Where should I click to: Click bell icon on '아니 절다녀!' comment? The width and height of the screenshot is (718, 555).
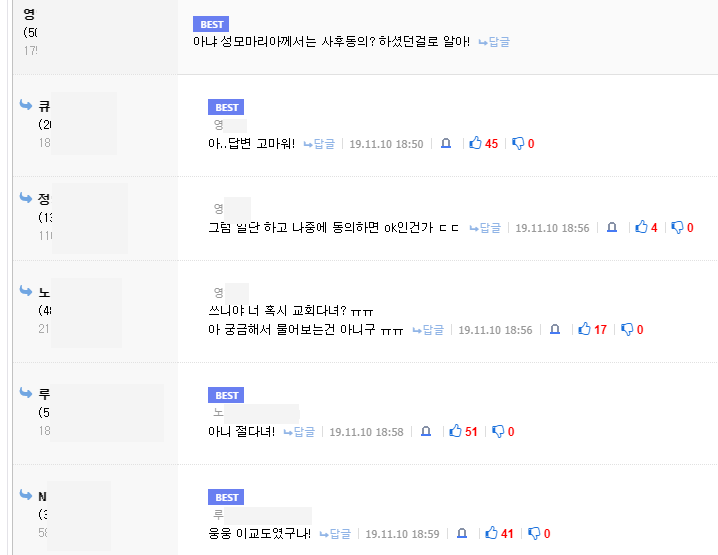pyautogui.click(x=426, y=431)
